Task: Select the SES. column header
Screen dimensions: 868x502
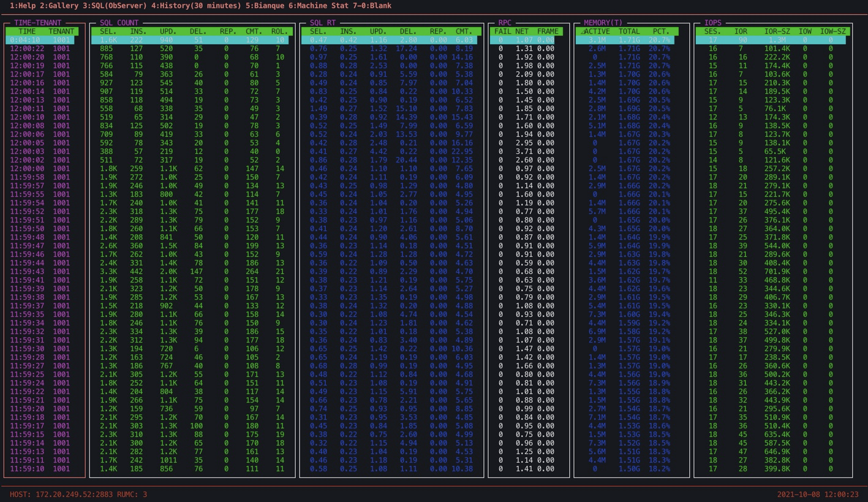Action: pos(713,31)
